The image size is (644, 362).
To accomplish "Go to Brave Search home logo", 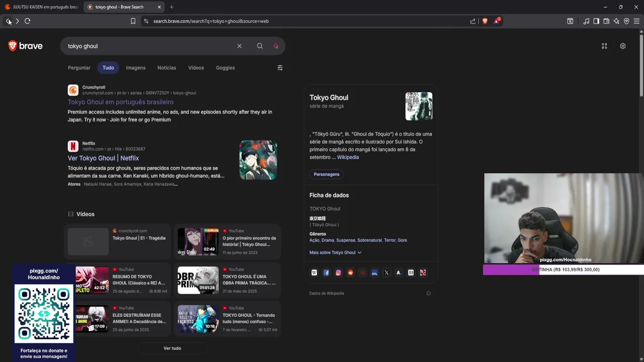I will coord(26,46).
